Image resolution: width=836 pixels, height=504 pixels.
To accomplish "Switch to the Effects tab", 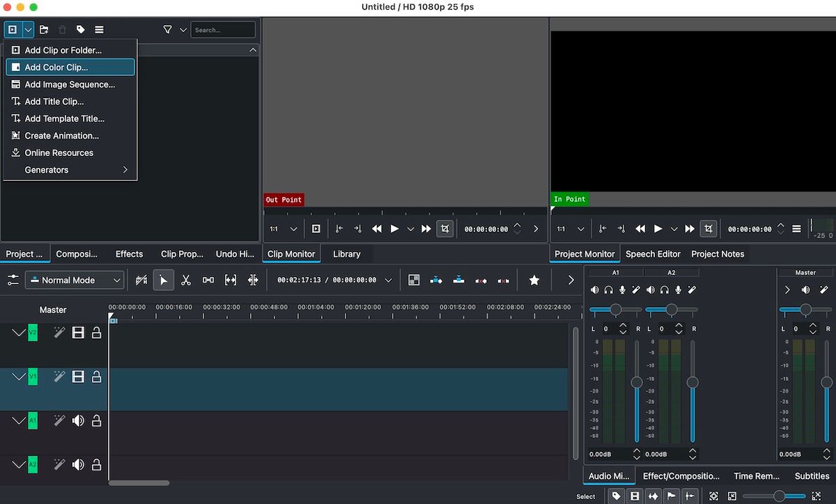I will pos(129,254).
